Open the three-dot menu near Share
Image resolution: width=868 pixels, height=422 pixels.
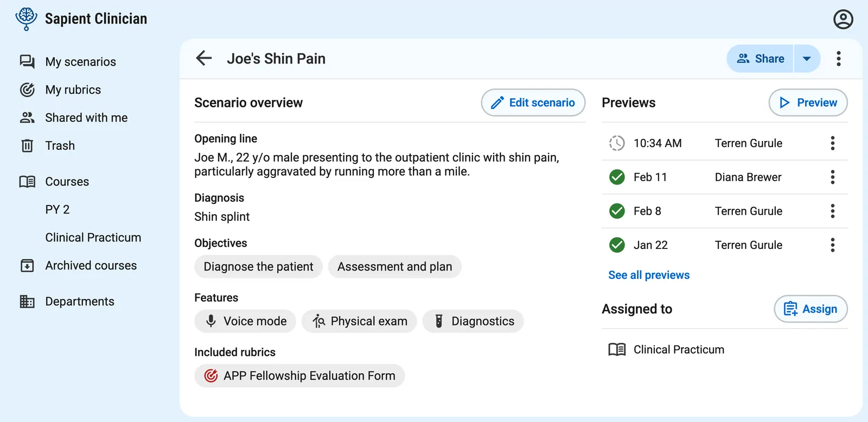point(838,58)
